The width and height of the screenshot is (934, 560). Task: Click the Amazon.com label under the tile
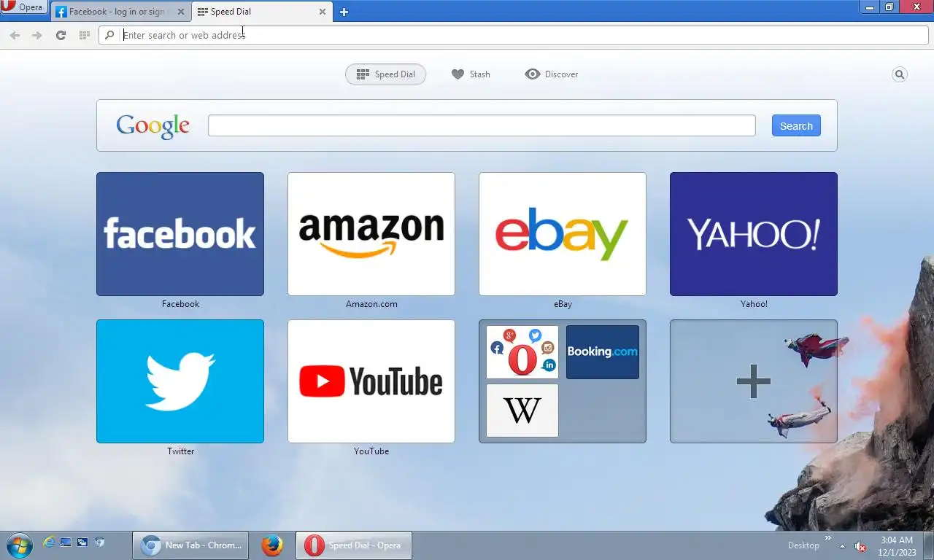371,304
